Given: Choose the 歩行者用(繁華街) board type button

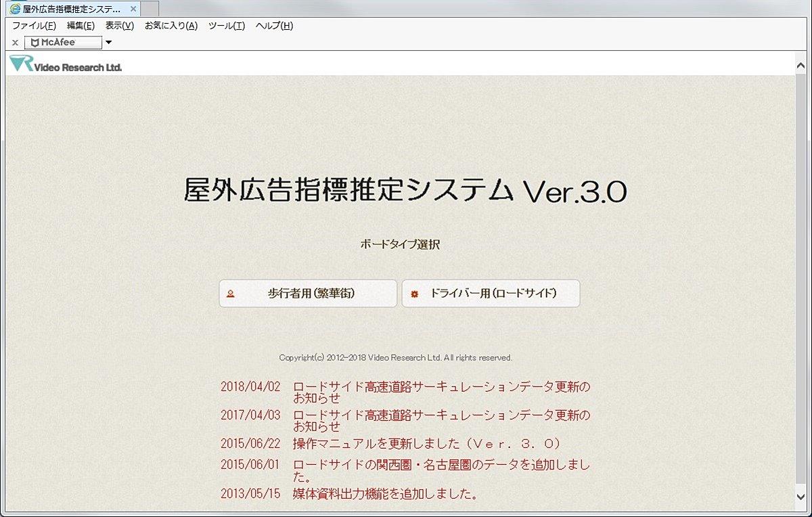Looking at the screenshot, I should coord(308,294).
